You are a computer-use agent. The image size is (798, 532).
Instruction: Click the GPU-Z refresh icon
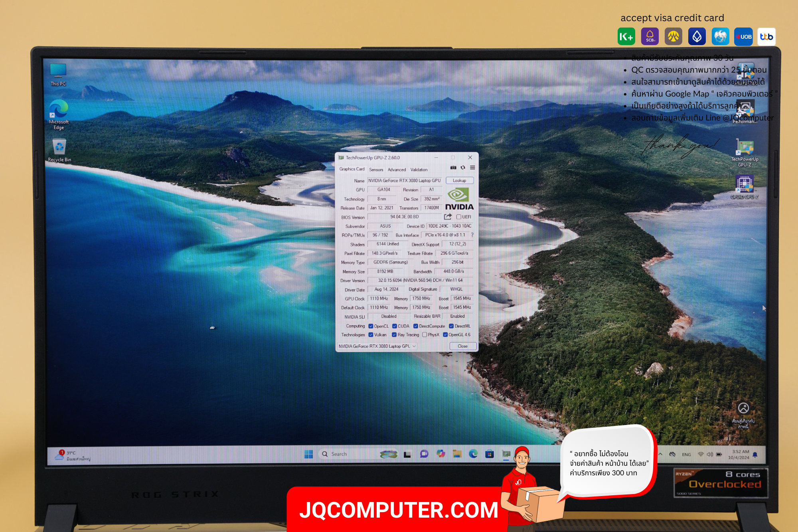click(463, 168)
